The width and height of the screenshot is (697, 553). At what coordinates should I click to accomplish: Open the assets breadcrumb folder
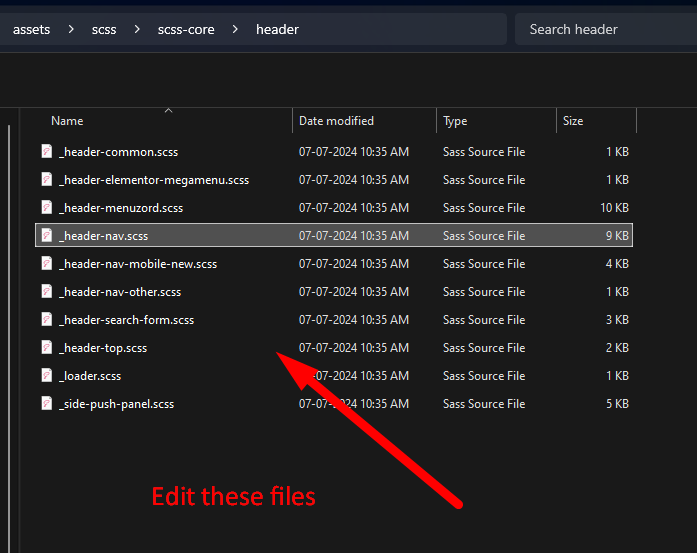(x=32, y=29)
